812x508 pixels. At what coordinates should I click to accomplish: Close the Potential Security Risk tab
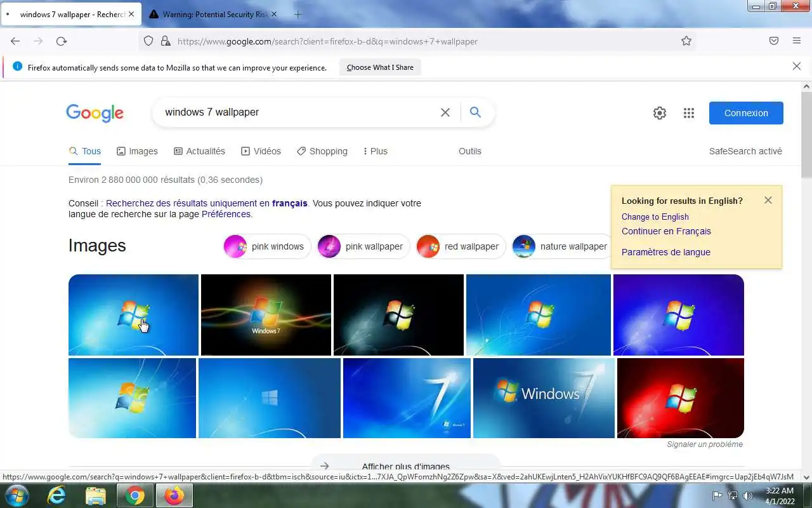tap(274, 14)
